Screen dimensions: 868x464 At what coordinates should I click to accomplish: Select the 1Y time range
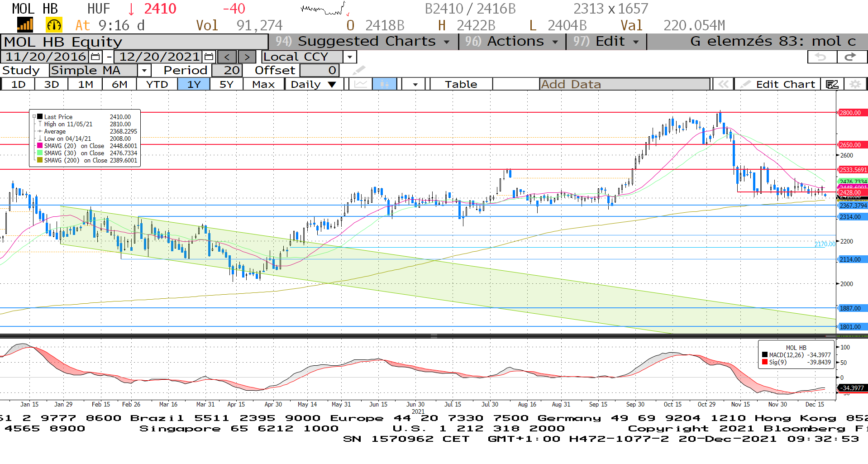pos(194,84)
